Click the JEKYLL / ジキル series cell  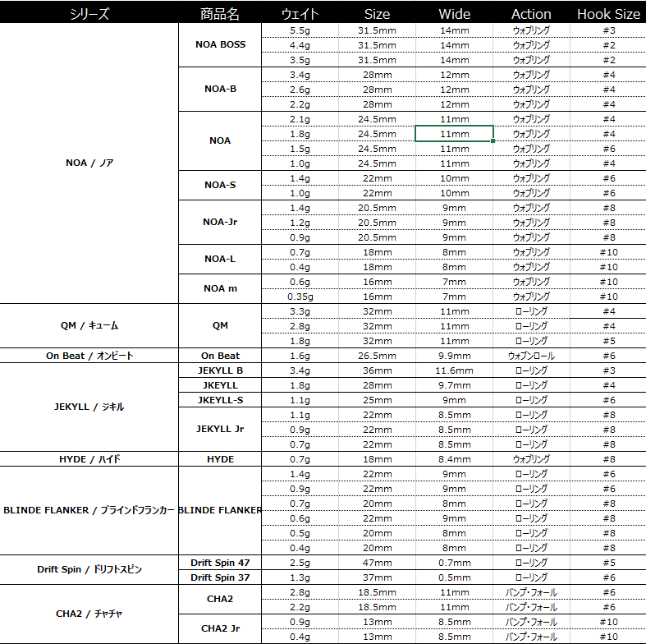coord(89,407)
